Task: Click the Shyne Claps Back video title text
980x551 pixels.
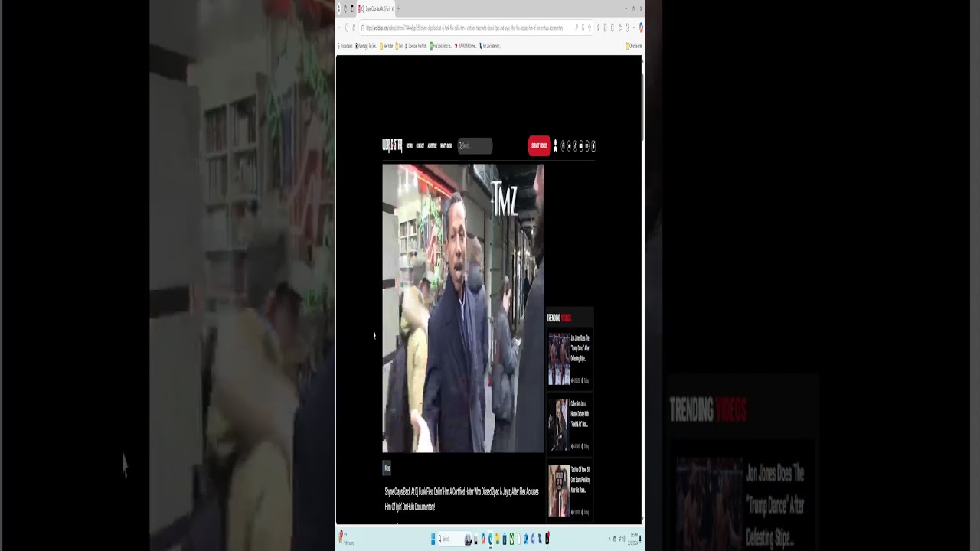Action: (x=462, y=499)
